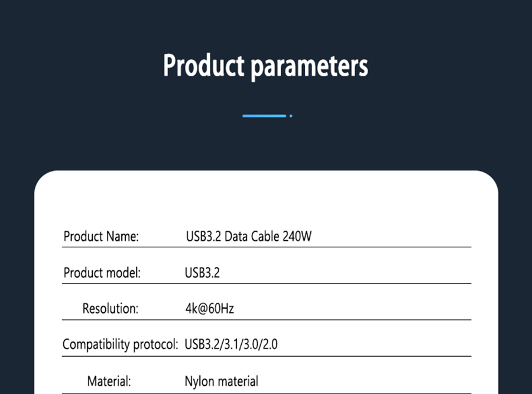Select the '4k@60Hz' resolution value
The height and width of the screenshot is (394, 532).
(x=210, y=308)
